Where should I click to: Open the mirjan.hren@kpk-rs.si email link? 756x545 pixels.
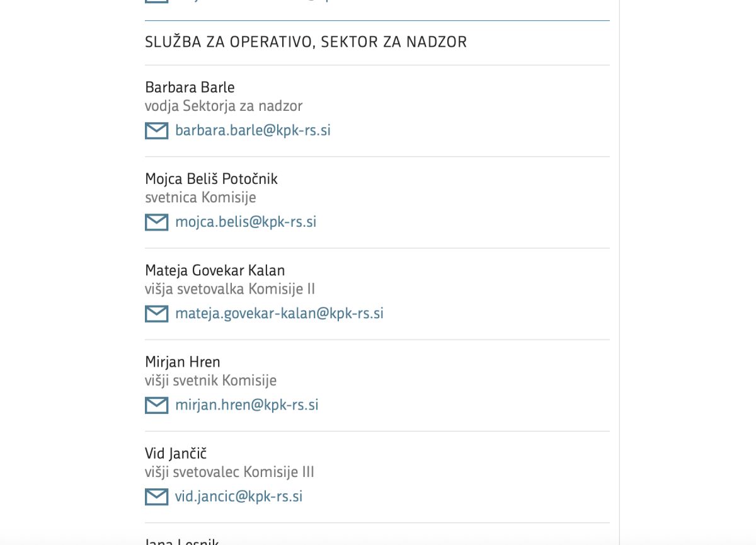point(246,404)
